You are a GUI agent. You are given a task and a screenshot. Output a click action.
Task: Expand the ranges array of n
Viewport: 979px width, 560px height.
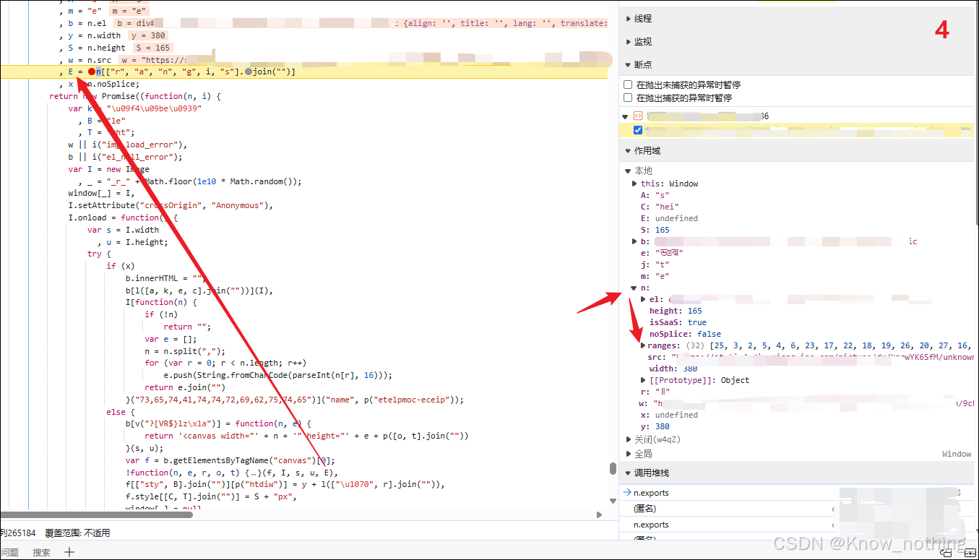click(x=643, y=345)
